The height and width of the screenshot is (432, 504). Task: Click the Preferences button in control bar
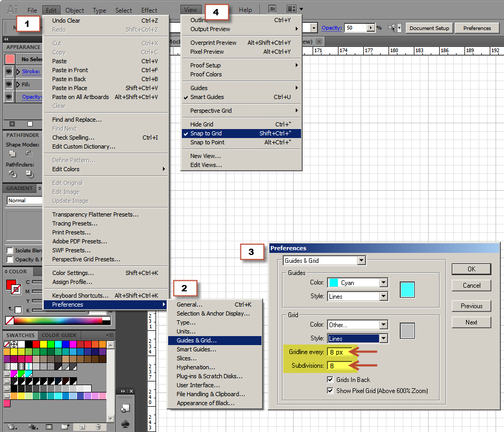[x=477, y=28]
